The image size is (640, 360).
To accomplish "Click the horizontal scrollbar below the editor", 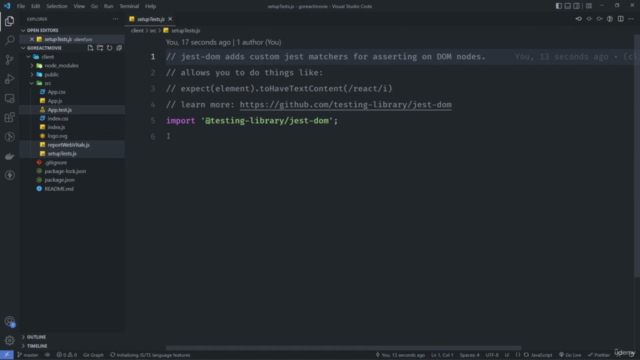I will click(343, 348).
